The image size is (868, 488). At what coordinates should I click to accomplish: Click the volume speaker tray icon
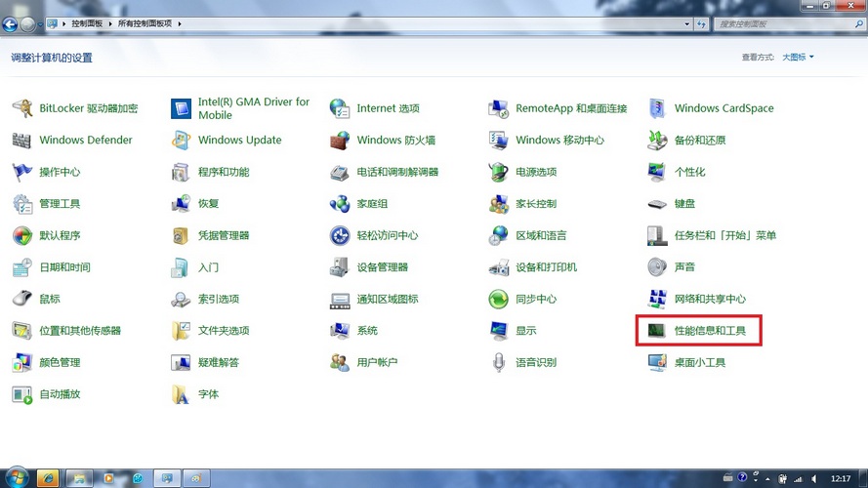click(x=814, y=478)
